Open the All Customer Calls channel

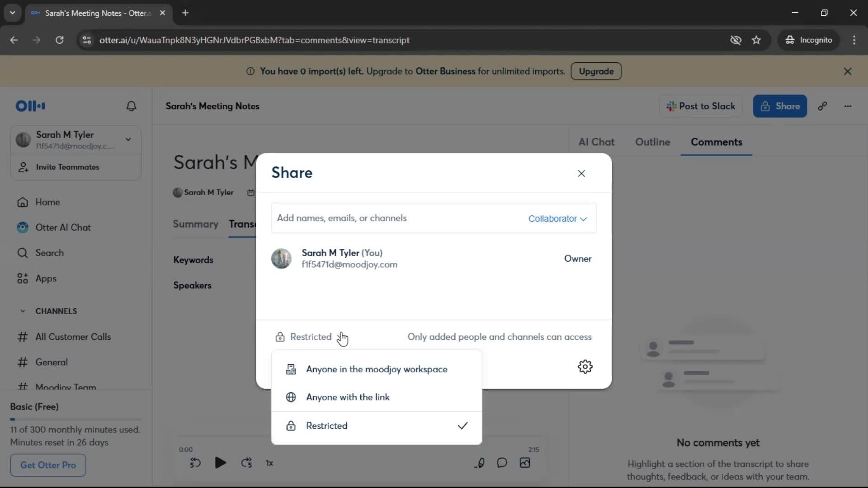coord(73,337)
